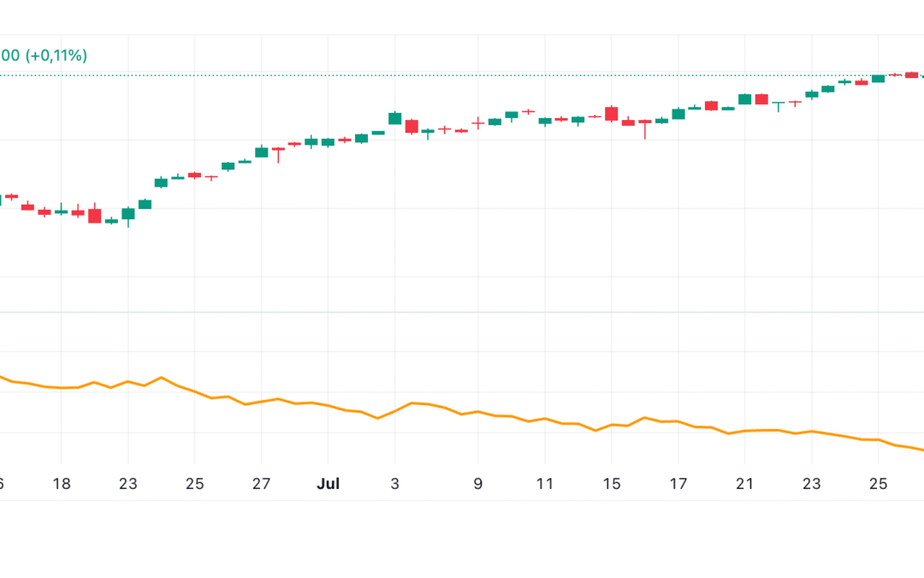Viewport: 924px width, 578px height.
Task: Select the green candle above the 17 label
Action: point(678,113)
